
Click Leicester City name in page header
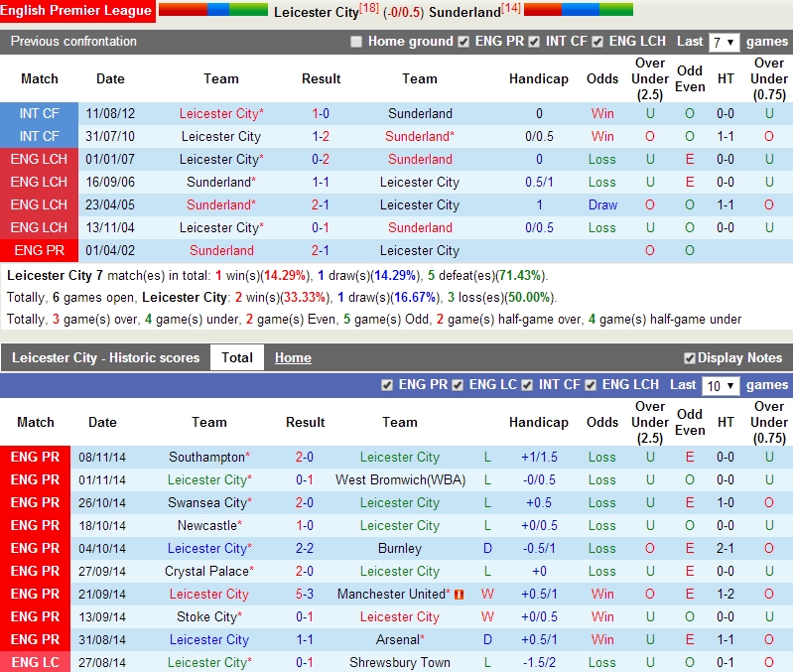pos(316,12)
